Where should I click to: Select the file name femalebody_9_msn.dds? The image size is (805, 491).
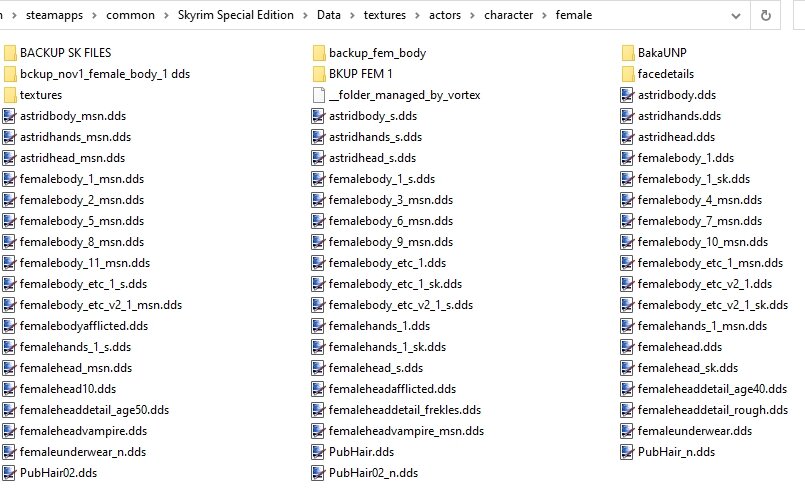click(x=391, y=242)
